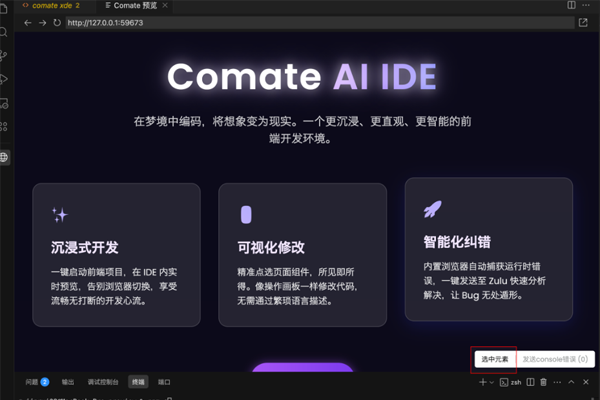Open the Search sidebar icon
The width and height of the screenshot is (600, 400).
(3, 32)
